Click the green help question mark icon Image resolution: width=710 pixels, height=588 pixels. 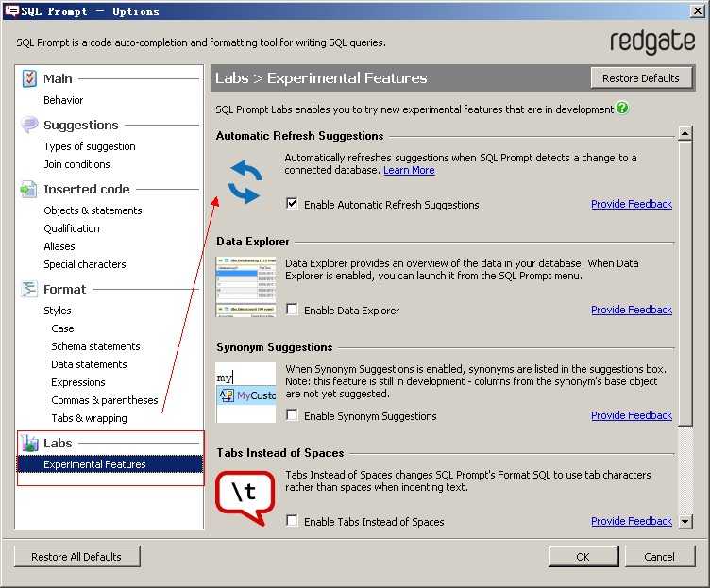tap(622, 109)
